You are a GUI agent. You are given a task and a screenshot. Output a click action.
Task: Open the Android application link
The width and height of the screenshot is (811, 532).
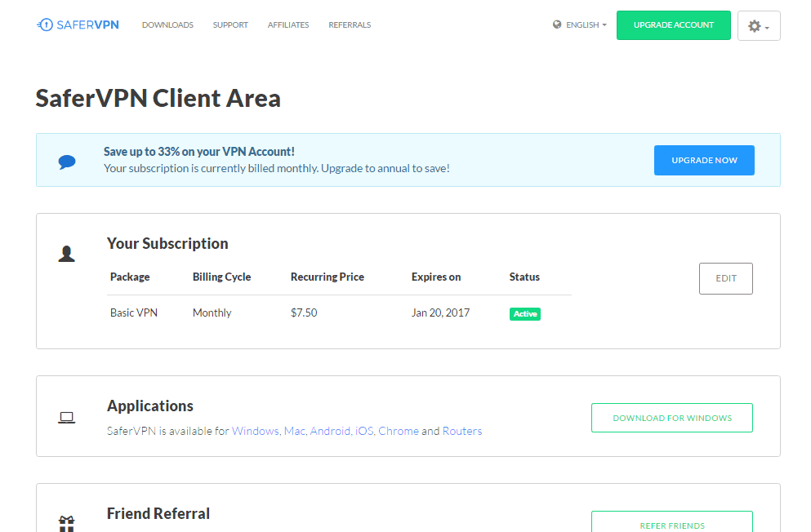coord(330,431)
